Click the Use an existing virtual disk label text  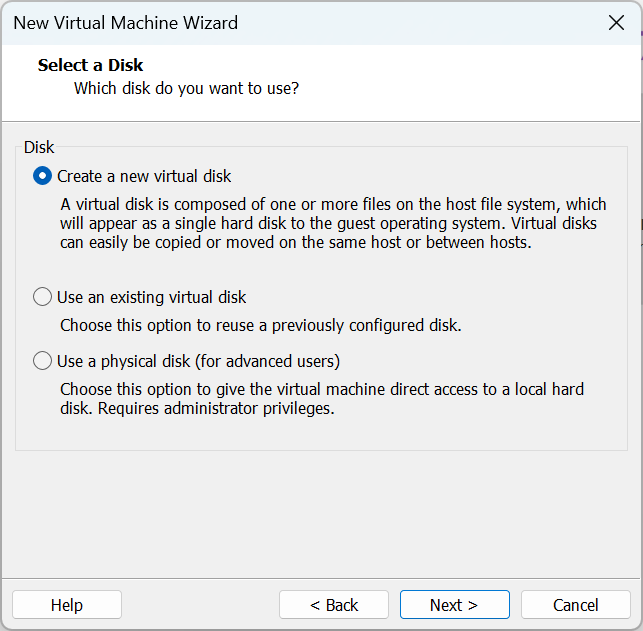click(151, 297)
